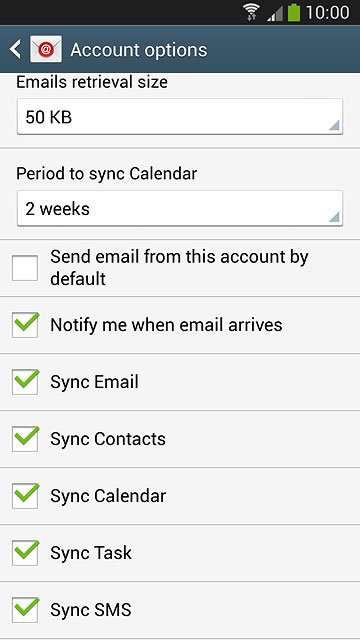Tap the cellular signal strength icon
Screen dimensions: 360x640
click(276, 13)
